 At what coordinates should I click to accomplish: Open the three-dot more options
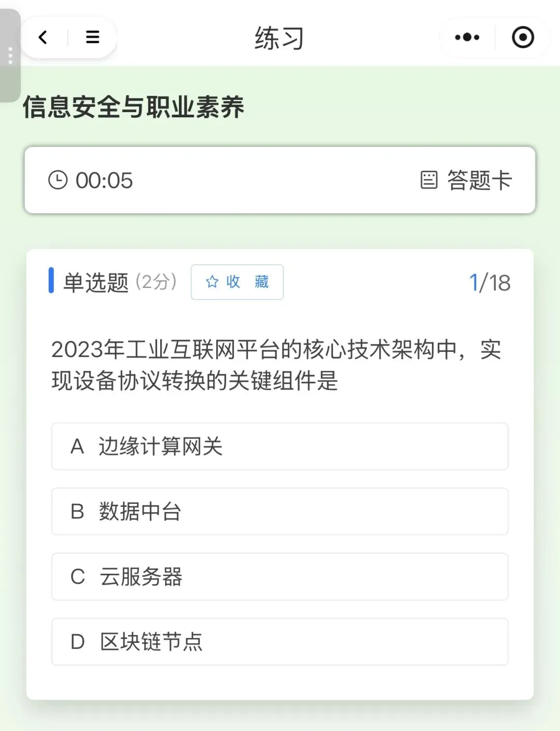point(467,37)
